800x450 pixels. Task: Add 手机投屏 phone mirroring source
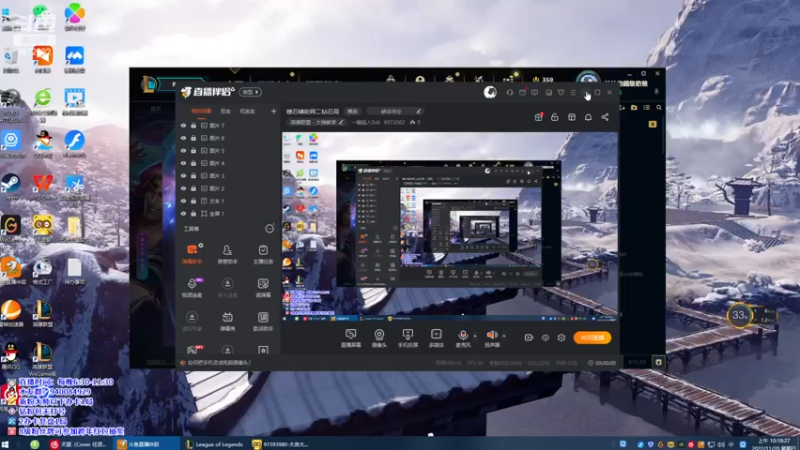(x=408, y=338)
